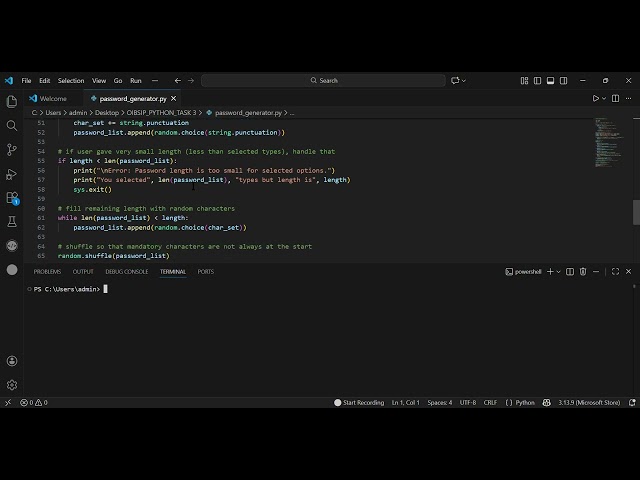Open the Manage gear settings
Viewport: 640px width, 480px height.
pyautogui.click(x=12, y=385)
